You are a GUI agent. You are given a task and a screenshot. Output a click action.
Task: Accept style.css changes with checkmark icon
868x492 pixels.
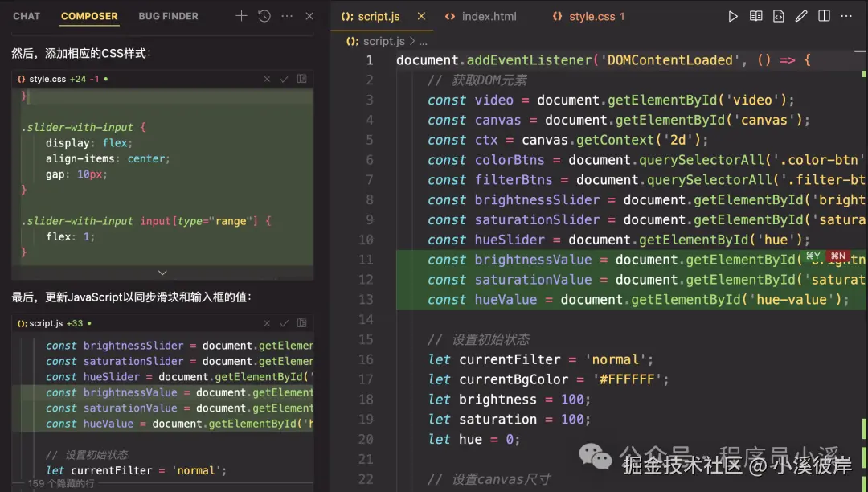click(284, 79)
